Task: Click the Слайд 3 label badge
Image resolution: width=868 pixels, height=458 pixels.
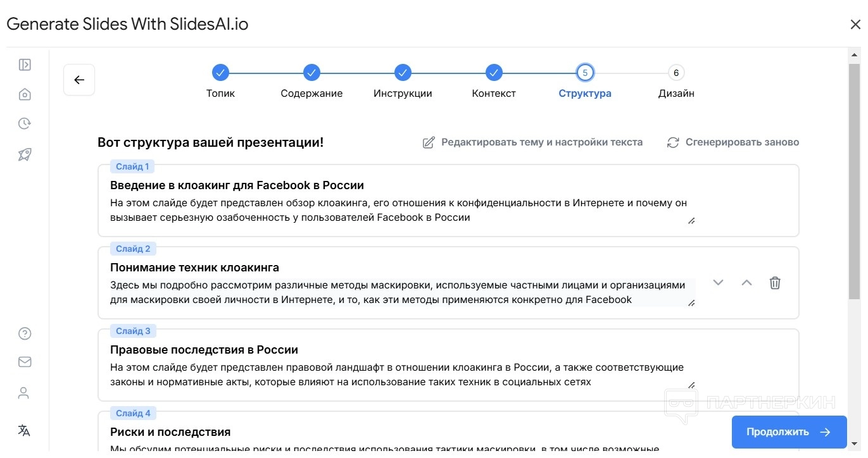Action: 133,331
